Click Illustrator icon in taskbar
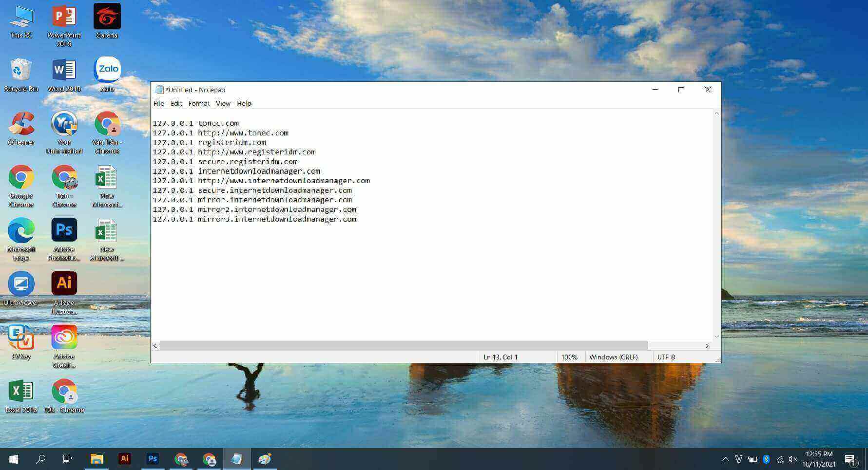Screen dimensions: 868x470 [125, 459]
